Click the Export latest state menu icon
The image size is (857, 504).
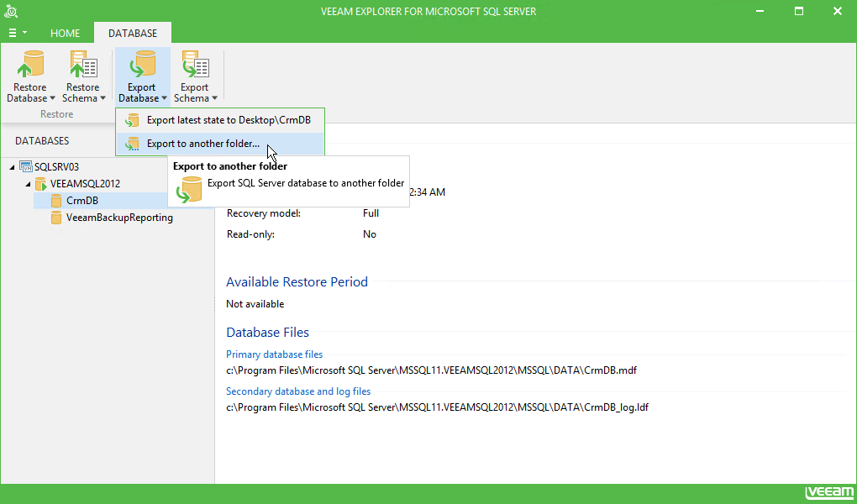click(132, 120)
